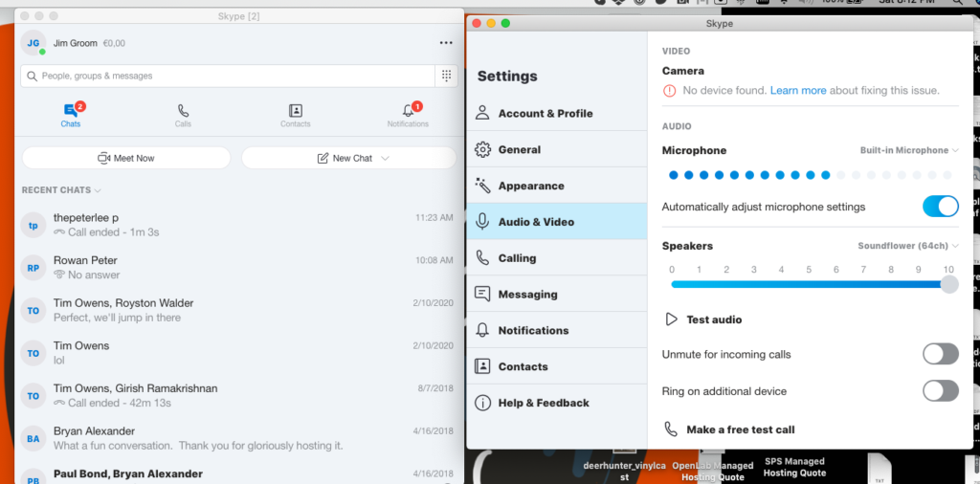Open the Soundflower (64ch) speakers dropdown
Screen dimensions: 980x484
(908, 246)
